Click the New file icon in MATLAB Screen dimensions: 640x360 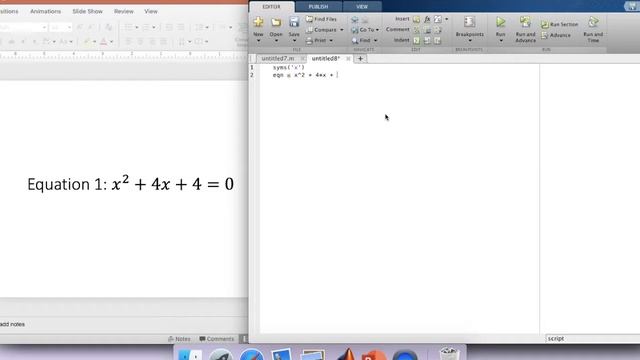click(258, 22)
